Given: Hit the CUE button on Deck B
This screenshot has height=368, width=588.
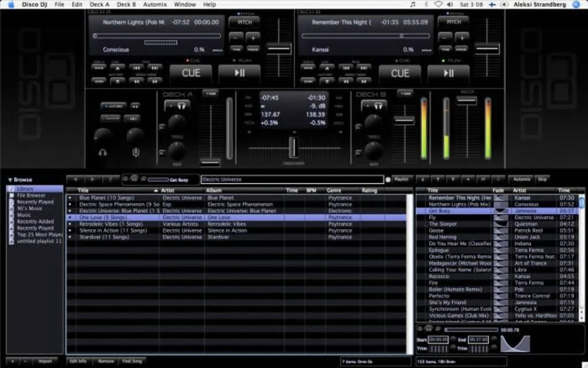Looking at the screenshot, I should 400,73.
